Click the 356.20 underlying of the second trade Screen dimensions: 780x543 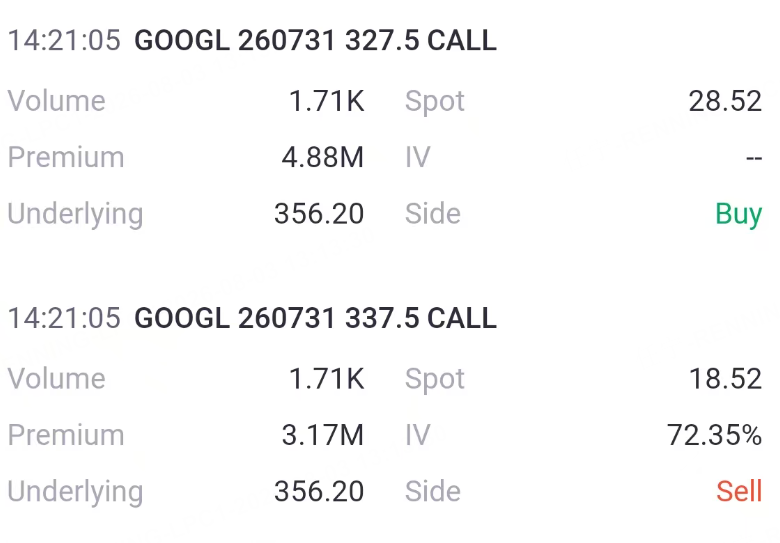319,491
